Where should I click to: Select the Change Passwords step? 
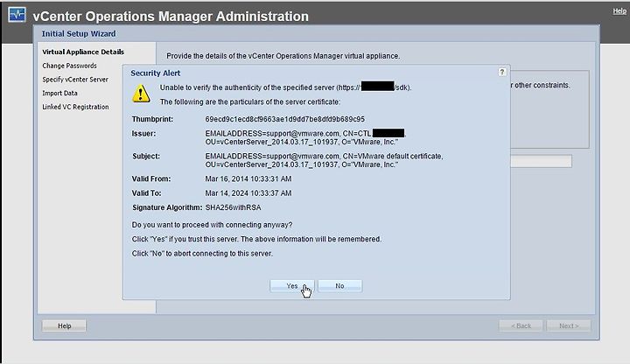[69, 66]
